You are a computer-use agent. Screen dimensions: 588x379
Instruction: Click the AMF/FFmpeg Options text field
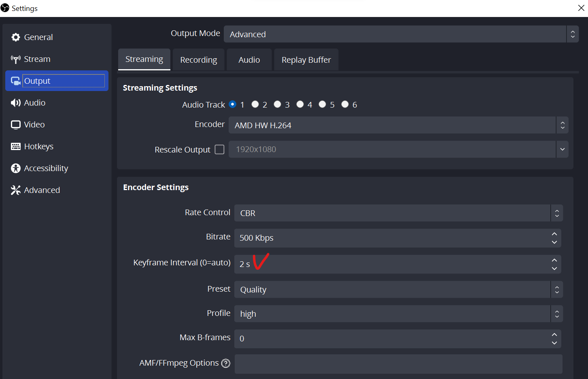tap(398, 364)
